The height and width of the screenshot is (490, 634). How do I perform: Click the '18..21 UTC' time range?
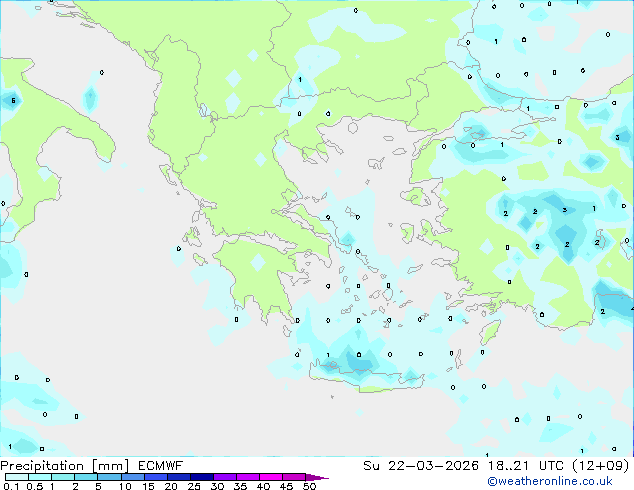tap(526, 466)
